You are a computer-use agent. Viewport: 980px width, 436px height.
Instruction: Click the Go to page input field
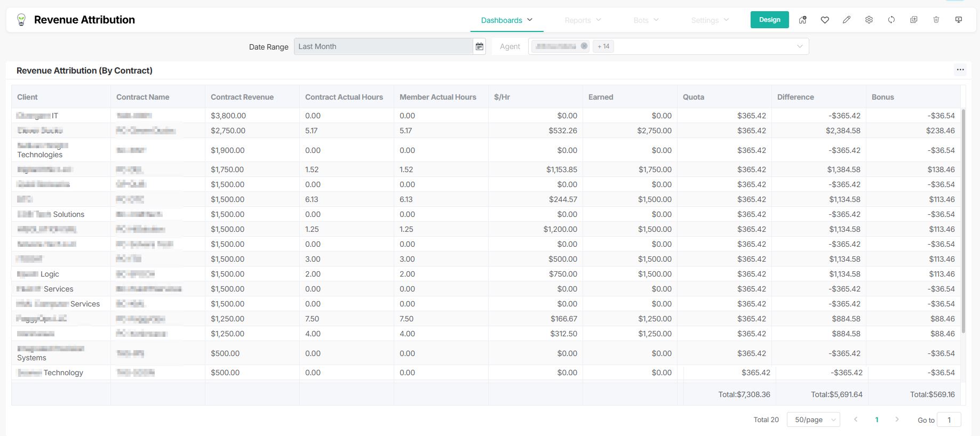(949, 419)
